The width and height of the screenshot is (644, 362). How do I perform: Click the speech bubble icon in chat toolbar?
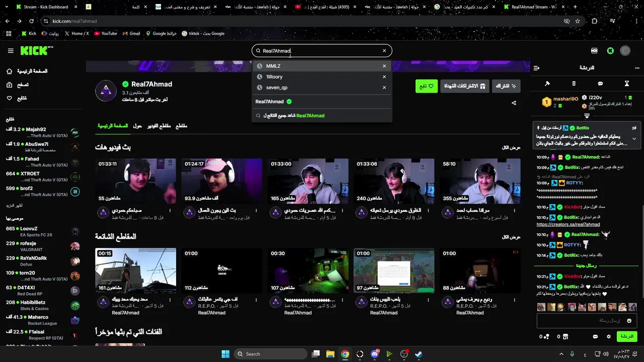point(600,83)
